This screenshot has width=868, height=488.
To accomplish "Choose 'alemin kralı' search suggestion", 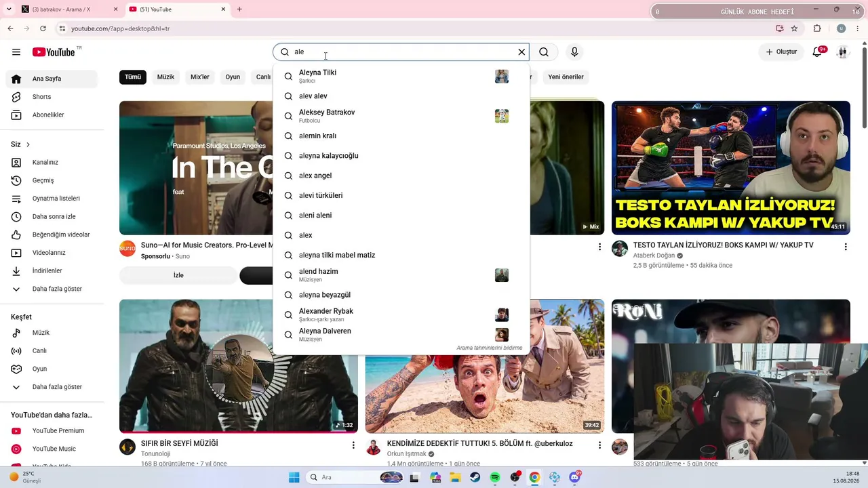I will click(x=401, y=136).
